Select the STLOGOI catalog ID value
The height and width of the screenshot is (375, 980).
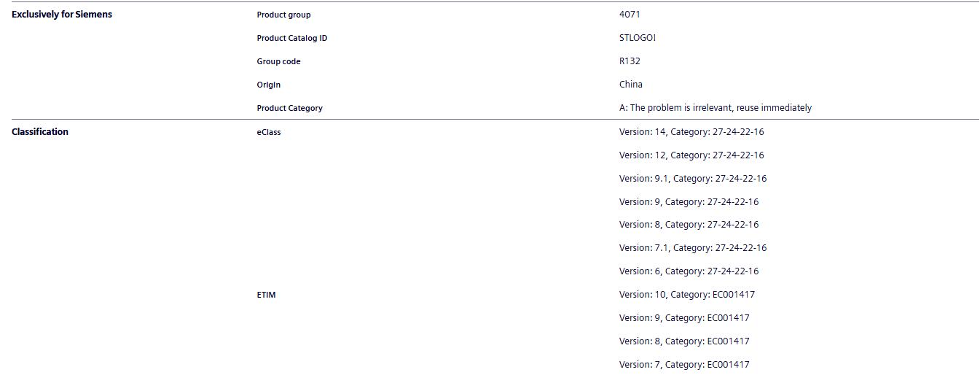(638, 38)
